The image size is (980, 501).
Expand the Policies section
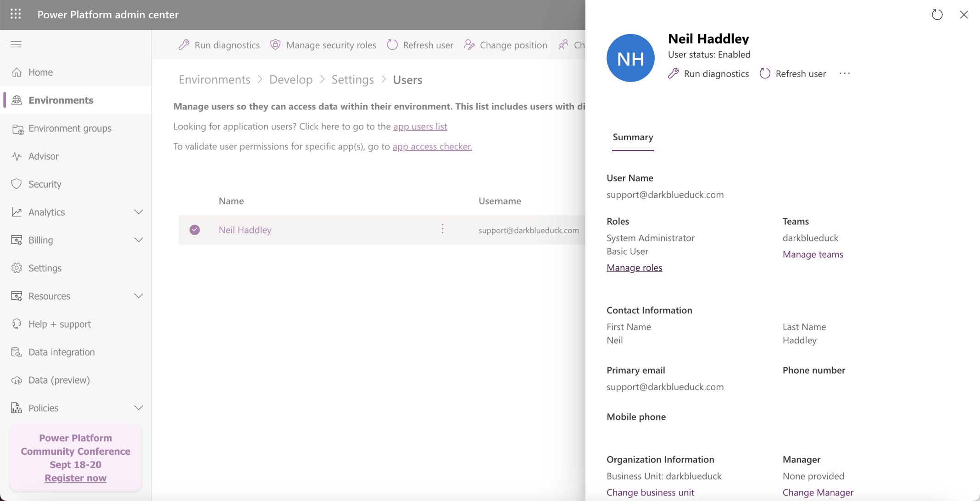click(139, 407)
